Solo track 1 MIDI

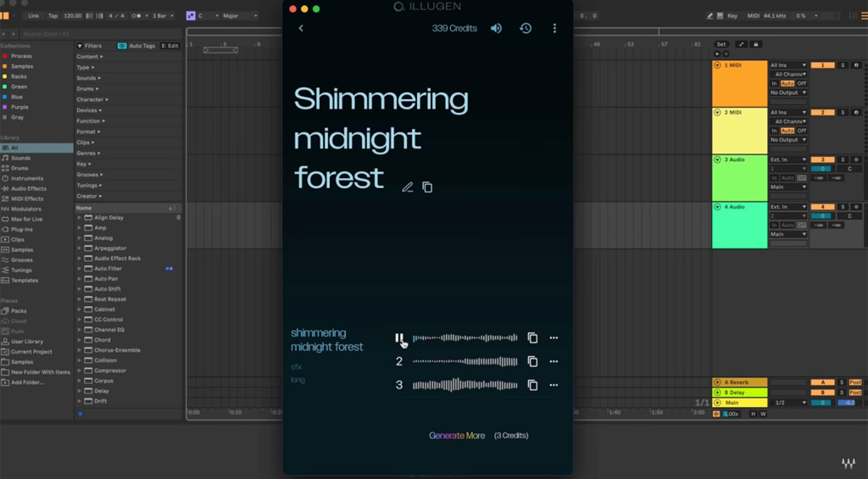843,65
